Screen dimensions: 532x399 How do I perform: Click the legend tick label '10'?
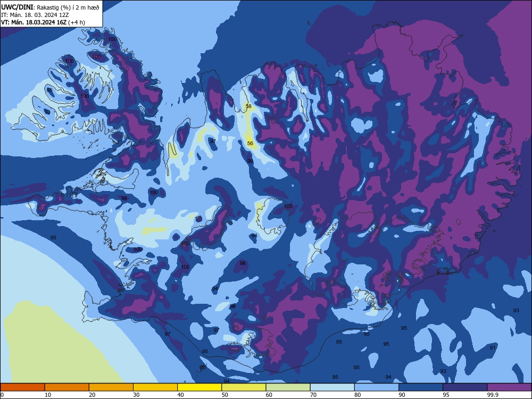[48, 395]
